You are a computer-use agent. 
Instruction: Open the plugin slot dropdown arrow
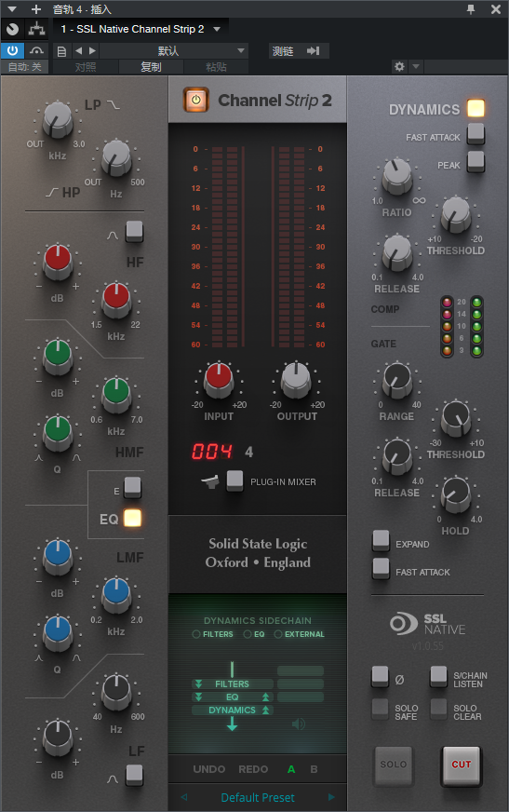217,29
